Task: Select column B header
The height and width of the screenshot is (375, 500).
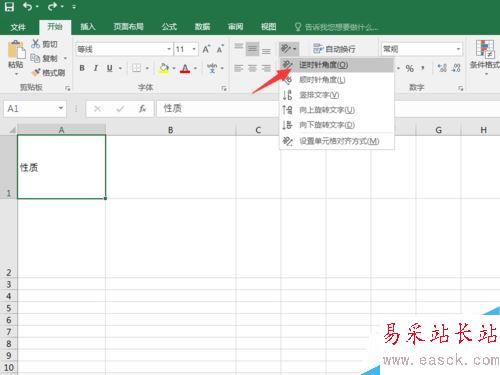Action: [171, 130]
